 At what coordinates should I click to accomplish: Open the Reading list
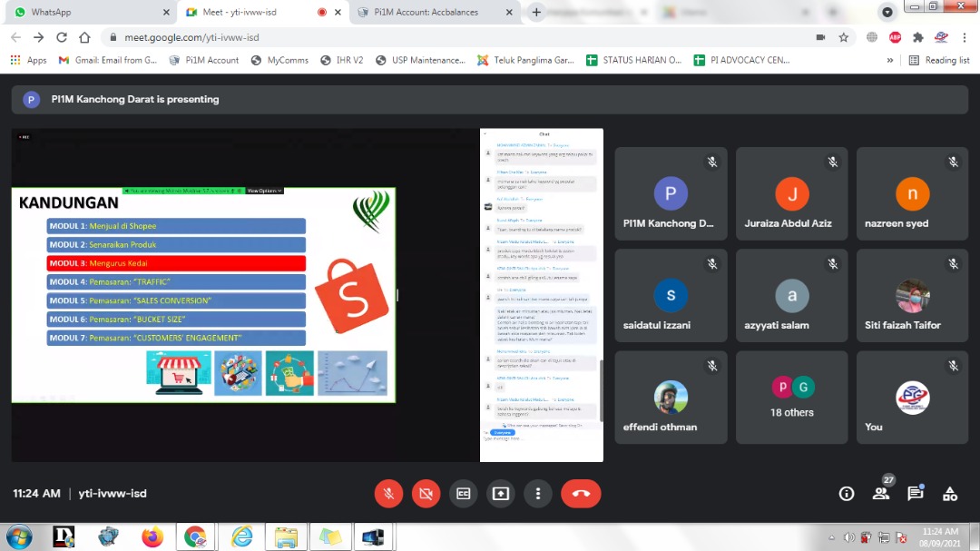tap(939, 60)
